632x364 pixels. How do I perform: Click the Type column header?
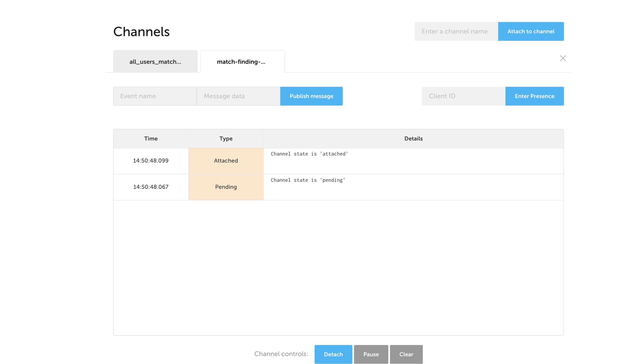tap(226, 138)
